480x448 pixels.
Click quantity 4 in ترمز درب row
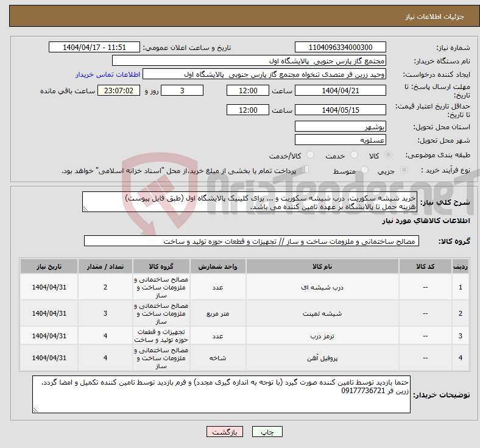105,336
